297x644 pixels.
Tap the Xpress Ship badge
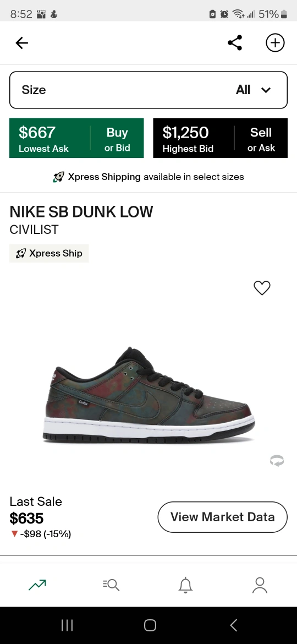49,253
